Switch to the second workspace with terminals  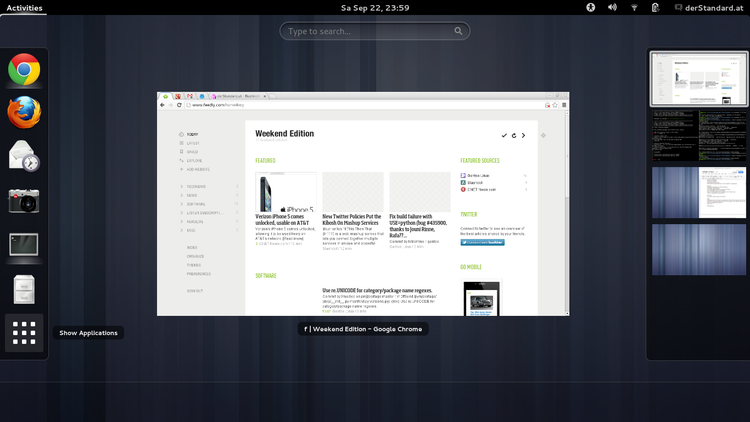click(698, 135)
